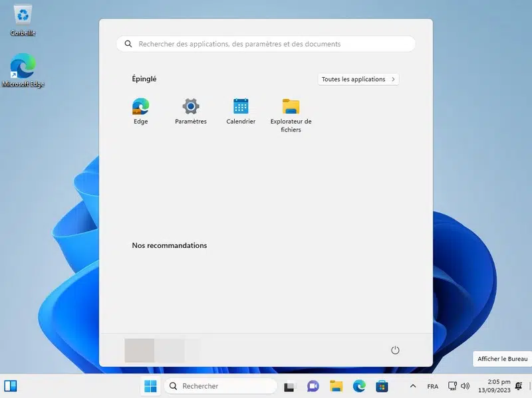This screenshot has height=398, width=532.
Task: Expand the hidden system tray icons chevron
Action: tap(413, 386)
